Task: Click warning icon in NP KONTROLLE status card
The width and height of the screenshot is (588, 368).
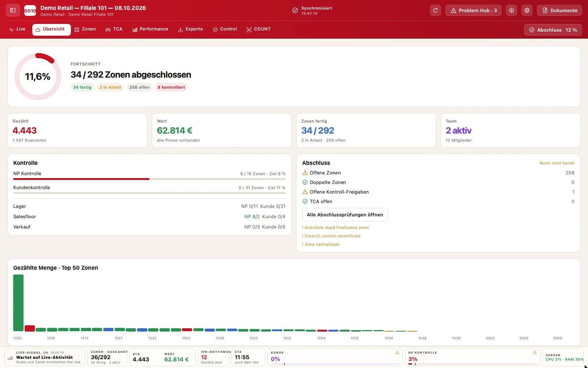Action: [x=535, y=353]
